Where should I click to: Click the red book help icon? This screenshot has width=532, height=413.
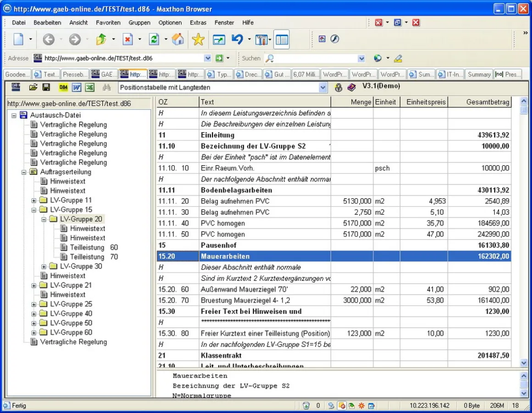[352, 87]
